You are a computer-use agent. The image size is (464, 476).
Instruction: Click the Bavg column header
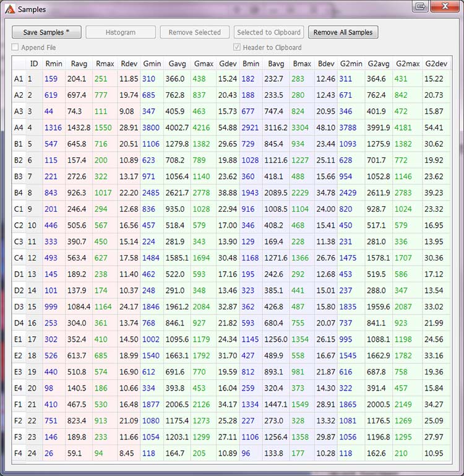pyautogui.click(x=276, y=64)
